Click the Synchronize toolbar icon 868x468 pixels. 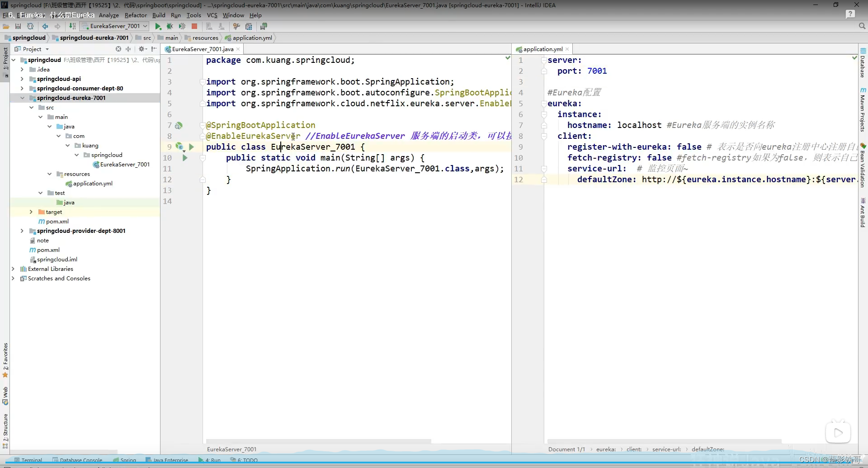[30, 26]
